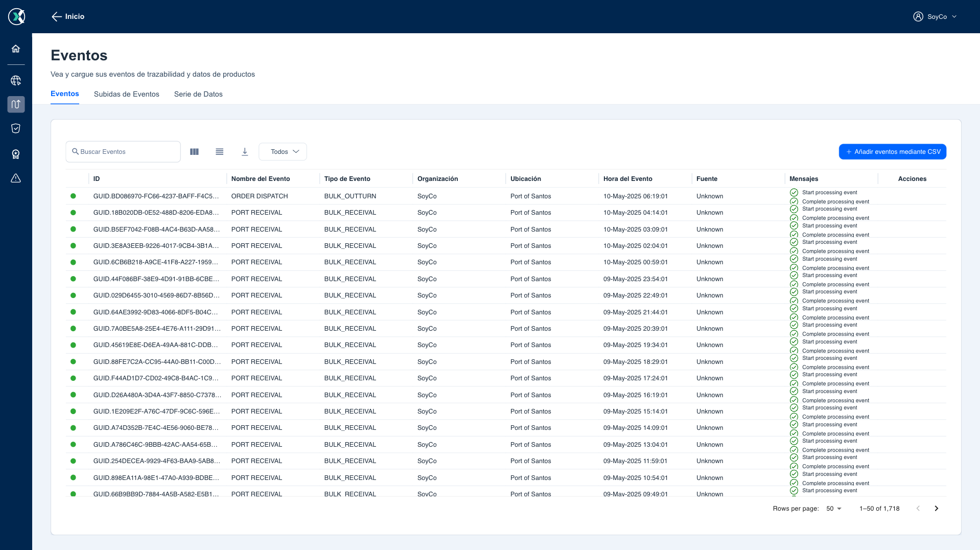Select event ID GUID.6CB6B218-A9CE-41F8-A227-1959…
Viewport: 980px width, 550px height.
[x=156, y=262]
